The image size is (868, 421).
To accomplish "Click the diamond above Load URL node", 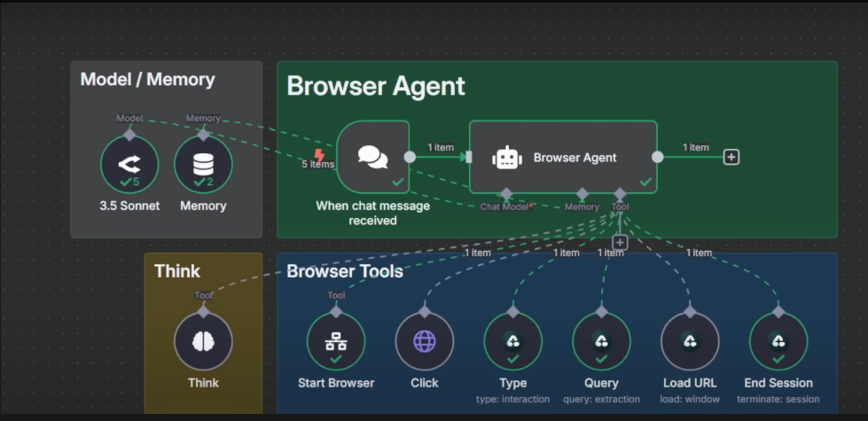I will pos(691,311).
